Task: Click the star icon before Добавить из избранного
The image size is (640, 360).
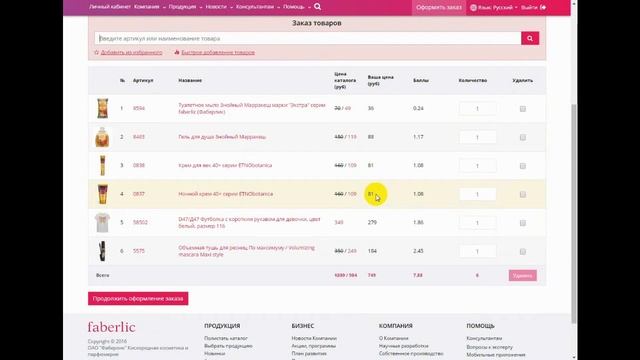Action: (x=96, y=52)
